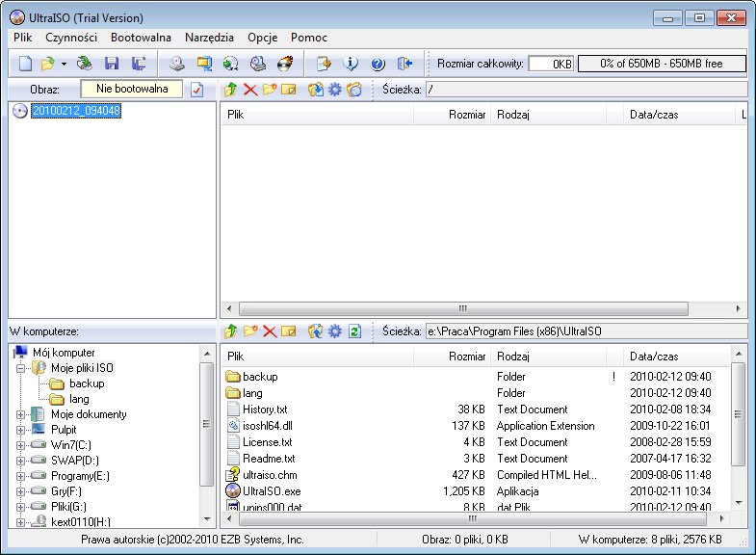The height and width of the screenshot is (555, 756).
Task: Open the dropdown arrow next to Open icon
Action: pos(64,65)
